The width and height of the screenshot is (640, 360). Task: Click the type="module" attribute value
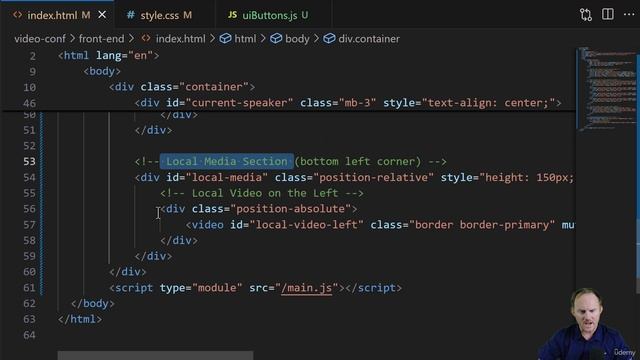[x=217, y=288]
